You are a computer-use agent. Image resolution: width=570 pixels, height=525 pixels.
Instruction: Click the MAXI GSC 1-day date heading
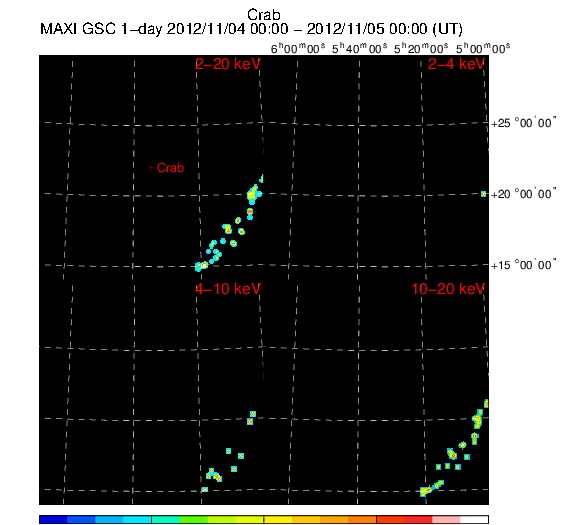(251, 29)
